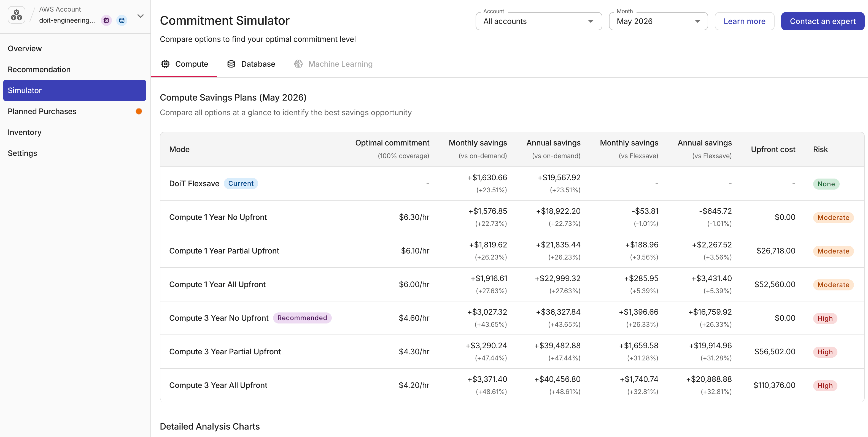
Task: Click the Machine Learning brain icon
Action: tap(298, 64)
